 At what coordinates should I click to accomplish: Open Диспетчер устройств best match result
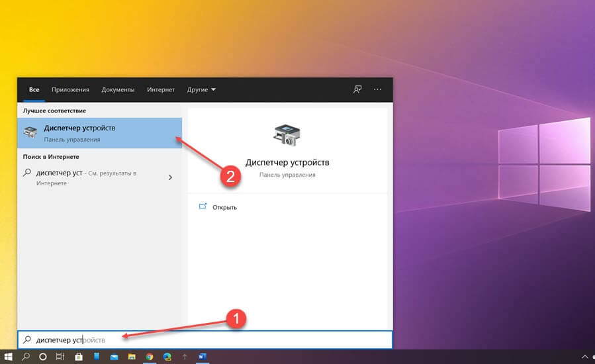[x=99, y=133]
